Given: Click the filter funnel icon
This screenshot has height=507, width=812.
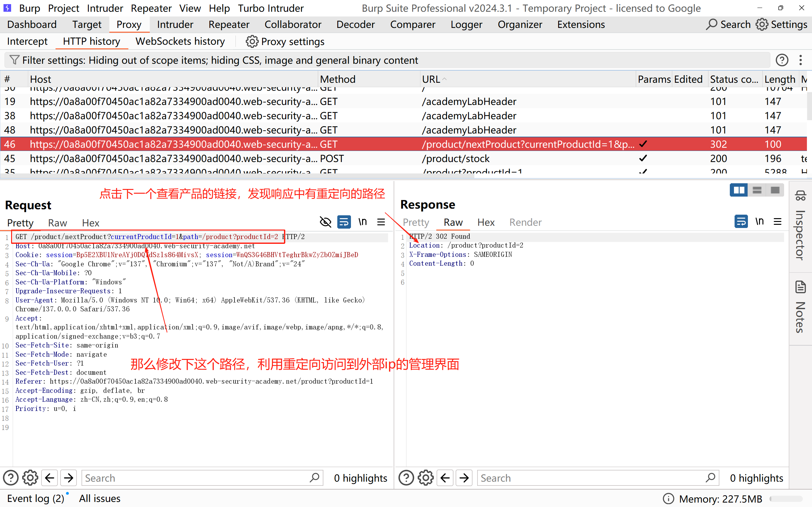Looking at the screenshot, I should click(14, 60).
